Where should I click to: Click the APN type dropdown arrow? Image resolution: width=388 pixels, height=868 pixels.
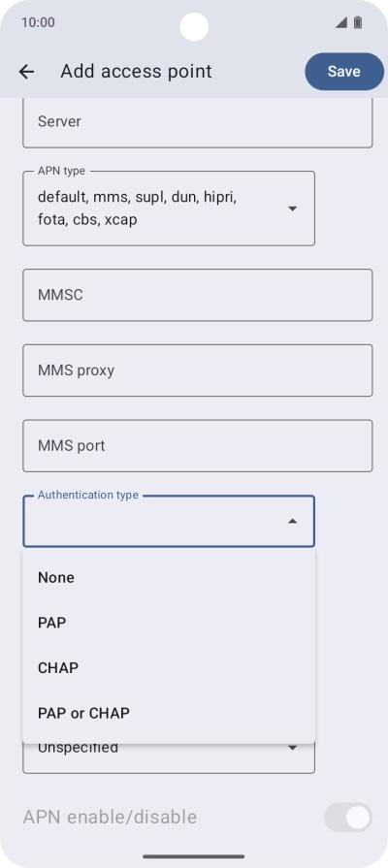(293, 209)
